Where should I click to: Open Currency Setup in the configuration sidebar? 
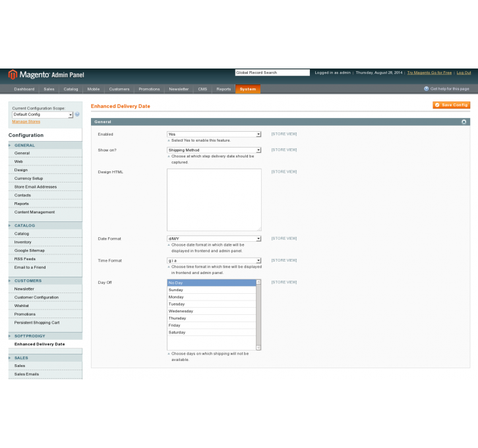[x=28, y=179]
